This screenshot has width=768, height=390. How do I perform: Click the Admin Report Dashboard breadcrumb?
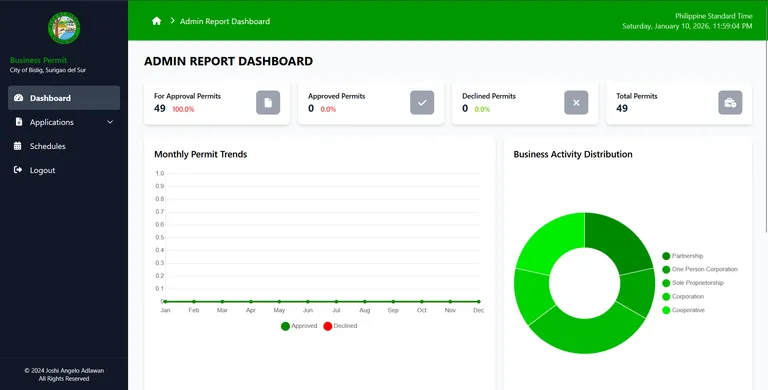coord(225,21)
